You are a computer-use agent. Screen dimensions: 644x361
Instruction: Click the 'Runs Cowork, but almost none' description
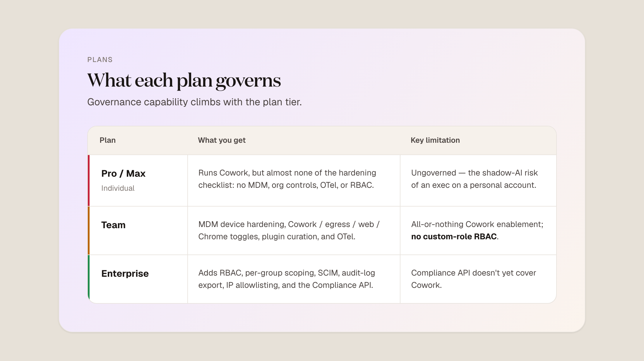[x=287, y=179]
